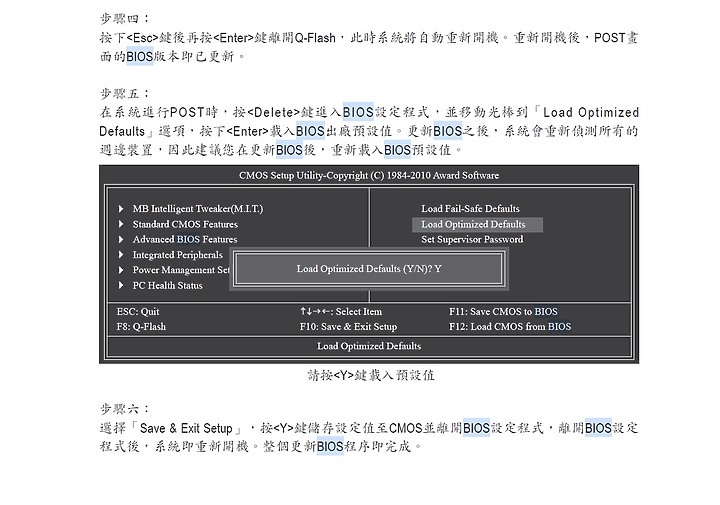Click <Delete> text in step five
The image size is (720, 505).
coord(273,112)
